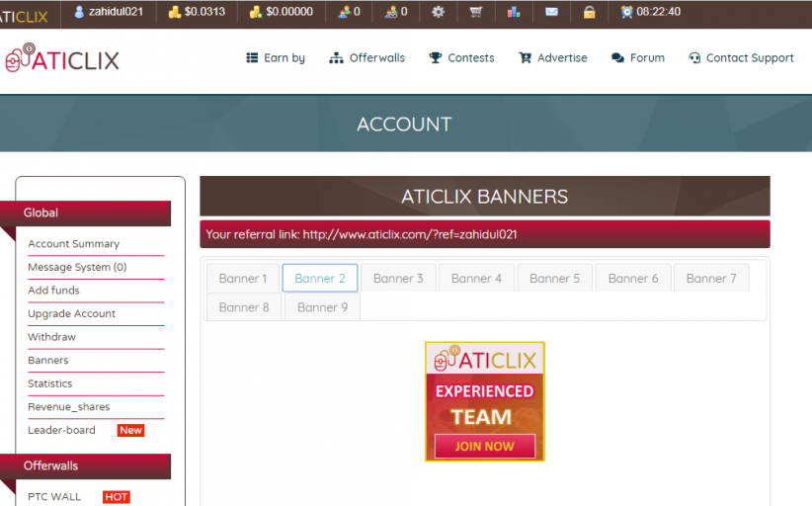Switch to the Banner 3 tab
The height and width of the screenshot is (506, 812).
(398, 279)
